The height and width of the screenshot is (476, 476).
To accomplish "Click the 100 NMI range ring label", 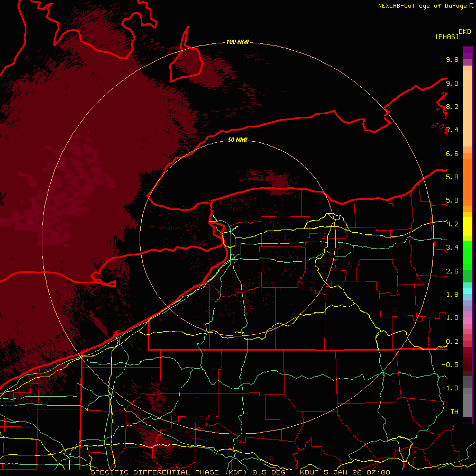I will pyautogui.click(x=237, y=42).
